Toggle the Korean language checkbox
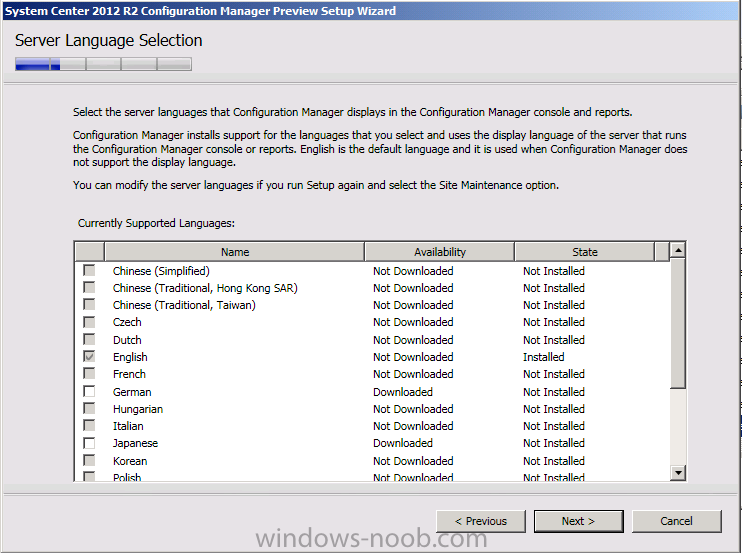 point(89,461)
